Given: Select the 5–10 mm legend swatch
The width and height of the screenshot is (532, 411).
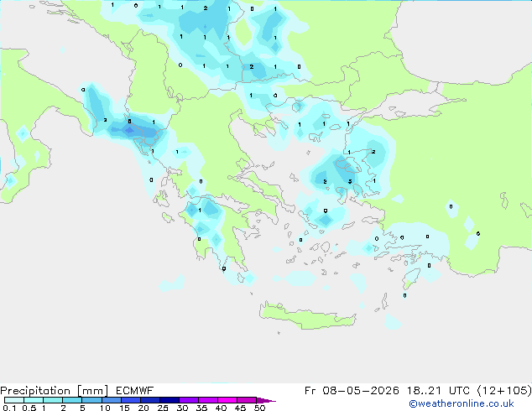Looking at the screenshot, I should pyautogui.click(x=91, y=400).
